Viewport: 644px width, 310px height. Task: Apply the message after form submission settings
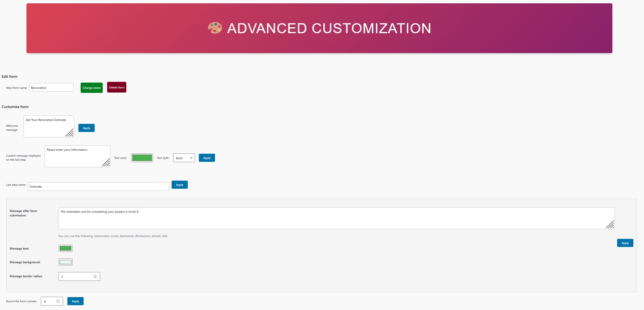click(x=625, y=243)
